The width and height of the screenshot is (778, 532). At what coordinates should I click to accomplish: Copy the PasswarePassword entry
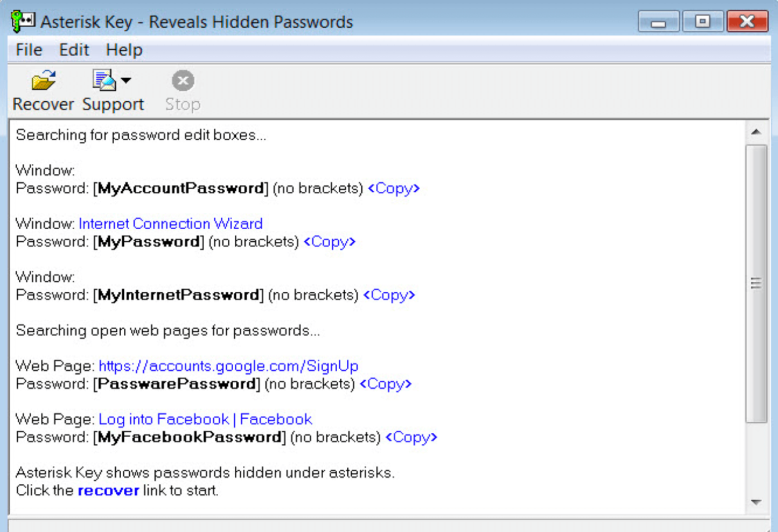pos(386,384)
